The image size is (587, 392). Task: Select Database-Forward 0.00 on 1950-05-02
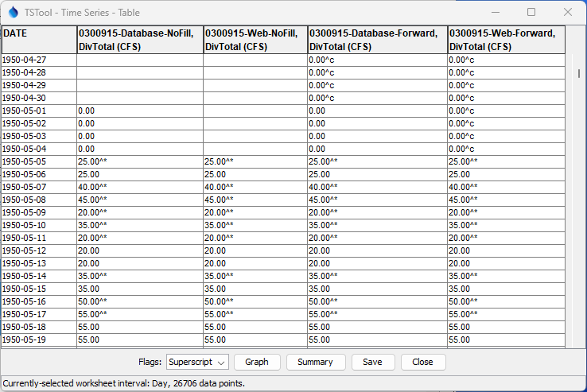(377, 123)
